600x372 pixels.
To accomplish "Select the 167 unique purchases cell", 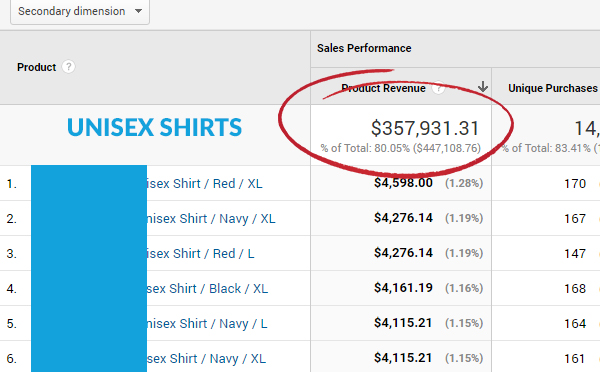I will [x=575, y=219].
